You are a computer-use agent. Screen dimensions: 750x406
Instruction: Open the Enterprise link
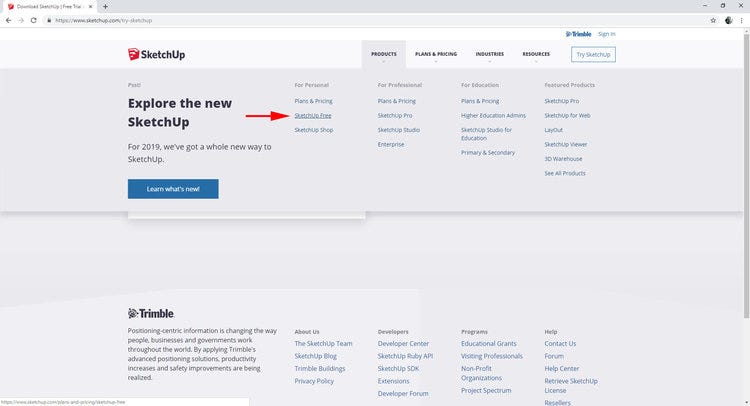391,144
